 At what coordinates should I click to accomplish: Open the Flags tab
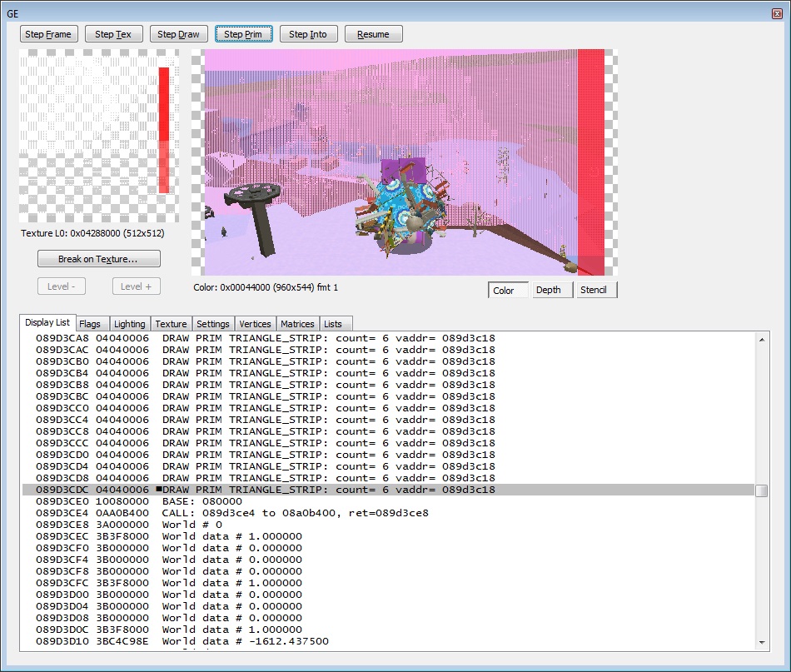coord(90,324)
